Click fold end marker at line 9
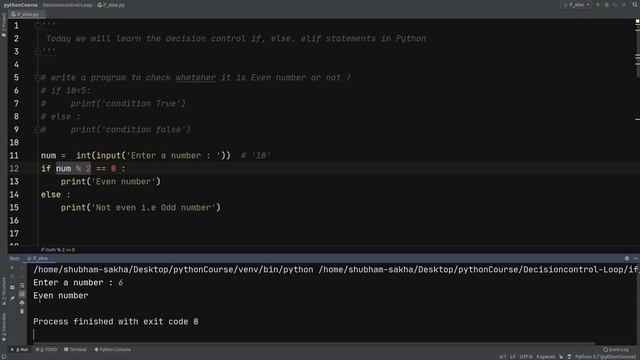Image resolution: width=640 pixels, height=360 pixels. pos(38,130)
